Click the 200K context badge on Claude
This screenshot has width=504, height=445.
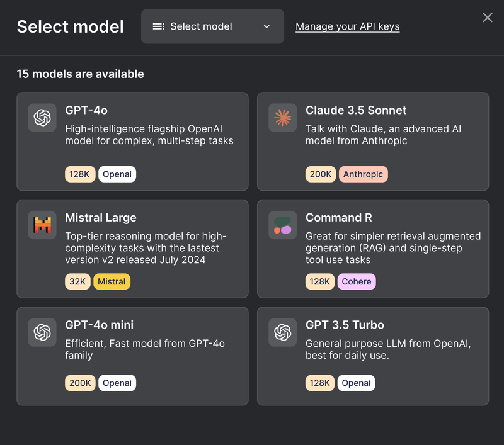[x=321, y=174]
